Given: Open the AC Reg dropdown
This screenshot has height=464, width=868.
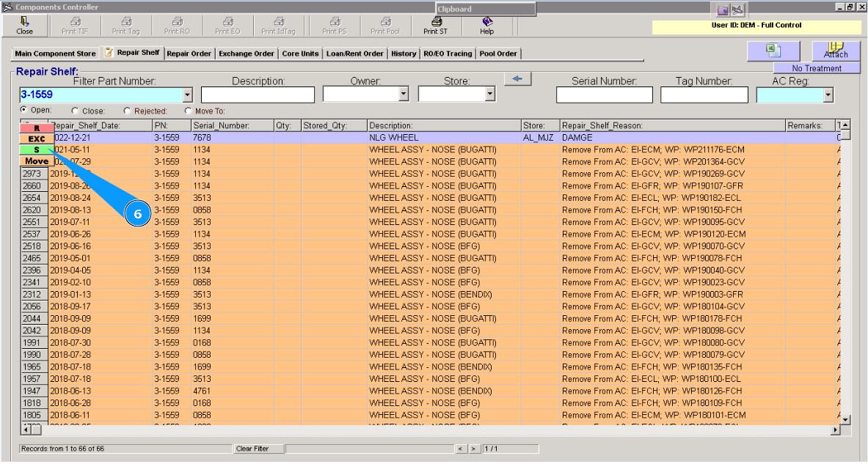Looking at the screenshot, I should pos(828,95).
